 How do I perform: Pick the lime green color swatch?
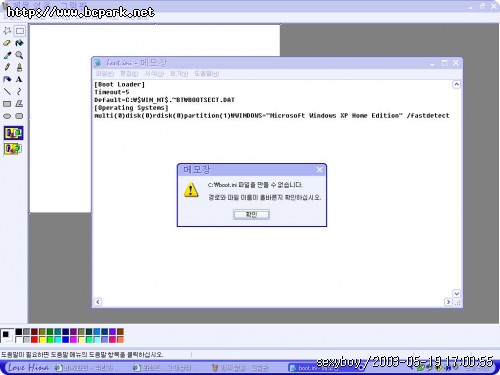point(50,340)
